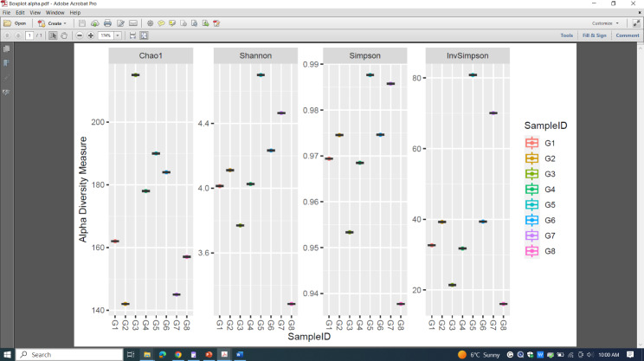644x361 pixels.
Task: Activate the Select text cursor tool
Action: [53, 35]
